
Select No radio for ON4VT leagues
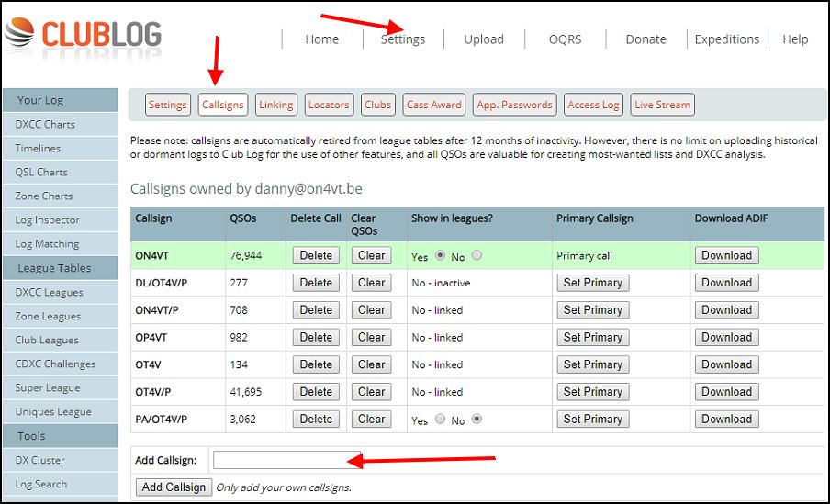click(x=477, y=255)
